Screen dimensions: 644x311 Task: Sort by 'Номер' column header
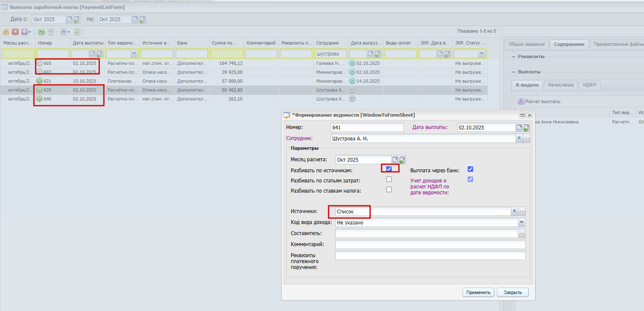click(x=53, y=43)
